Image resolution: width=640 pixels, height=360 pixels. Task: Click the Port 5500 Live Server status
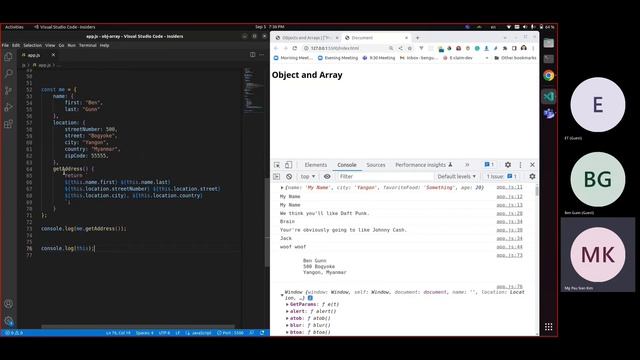(x=230, y=333)
